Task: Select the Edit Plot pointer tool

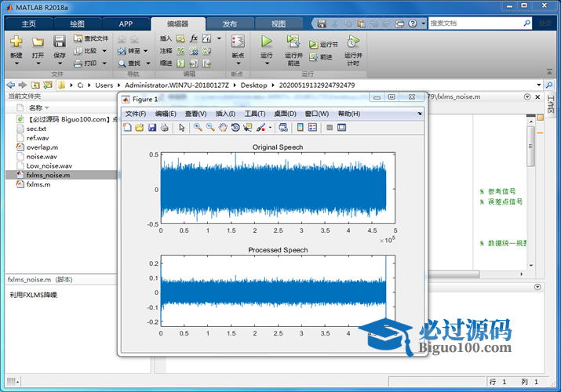Action: (182, 128)
